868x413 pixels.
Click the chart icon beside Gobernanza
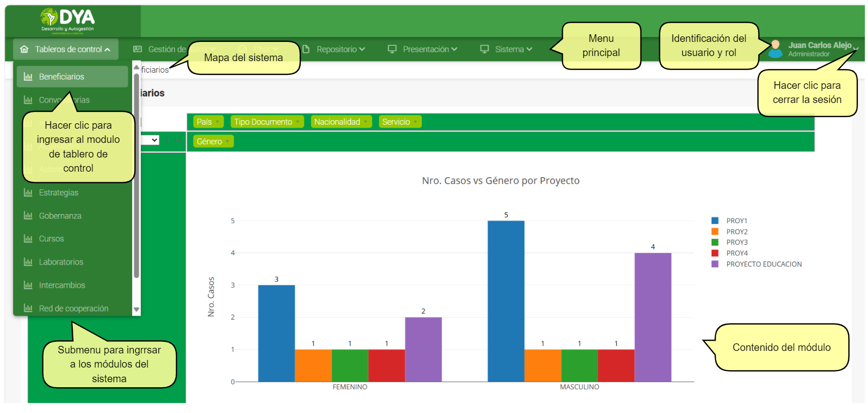pyautogui.click(x=28, y=216)
